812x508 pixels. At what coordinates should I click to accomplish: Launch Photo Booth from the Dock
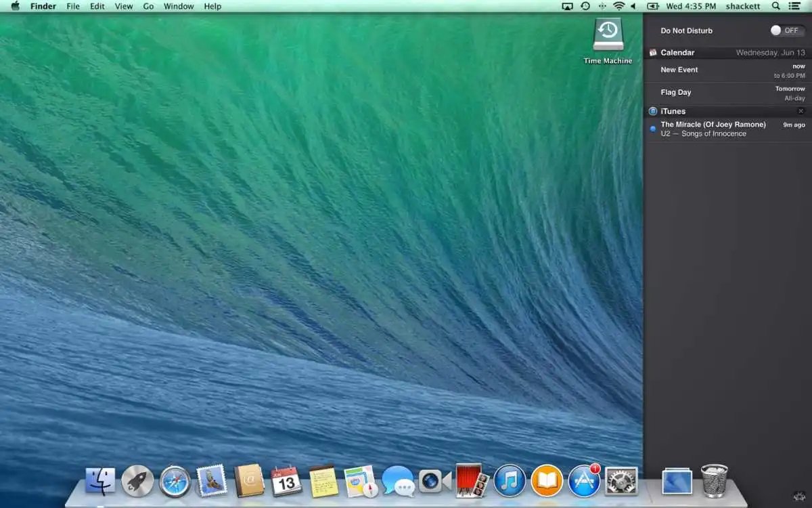(x=468, y=484)
